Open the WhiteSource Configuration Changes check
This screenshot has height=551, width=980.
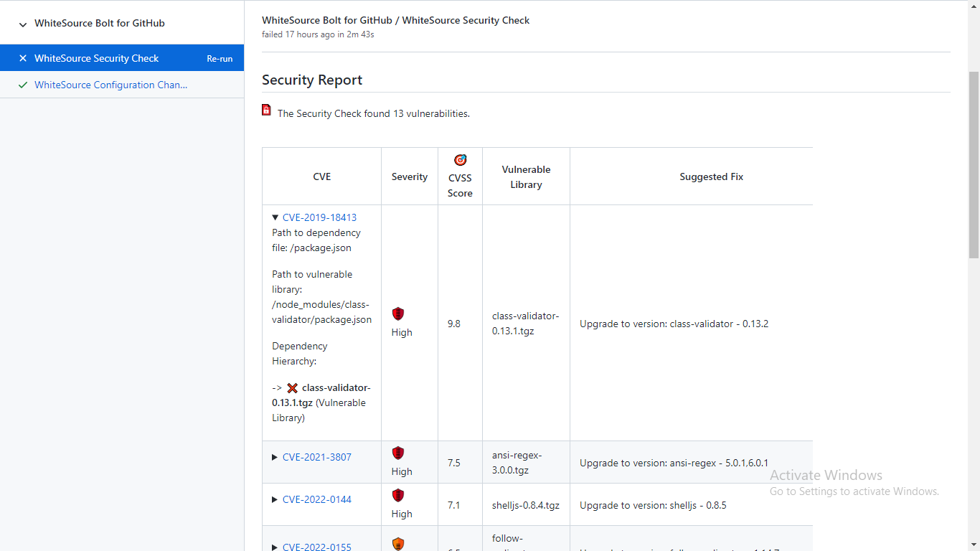pos(110,85)
